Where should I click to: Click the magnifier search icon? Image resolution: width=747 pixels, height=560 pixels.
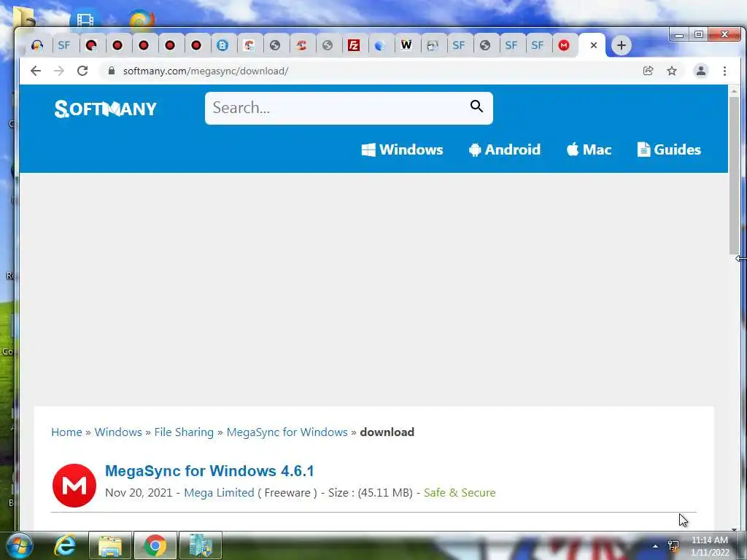tap(476, 106)
